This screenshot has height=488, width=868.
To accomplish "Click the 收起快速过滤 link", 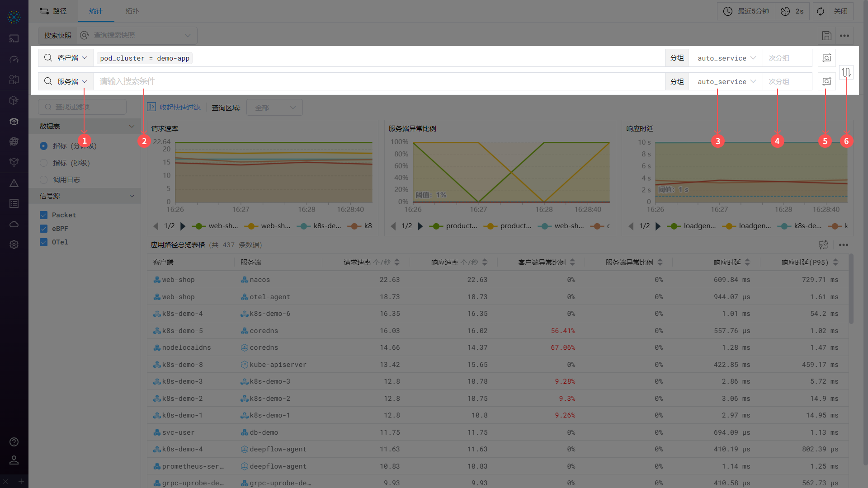I will click(179, 108).
